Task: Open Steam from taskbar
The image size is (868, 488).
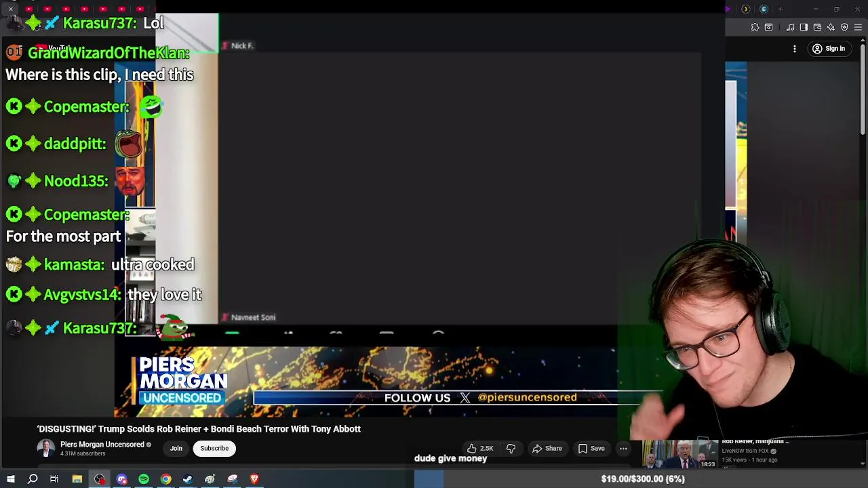Action: pos(188,479)
